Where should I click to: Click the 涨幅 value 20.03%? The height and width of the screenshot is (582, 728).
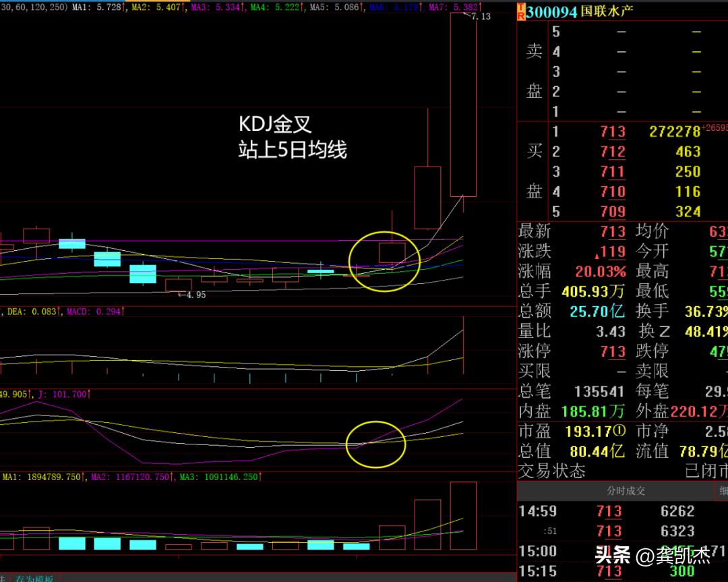(x=601, y=271)
